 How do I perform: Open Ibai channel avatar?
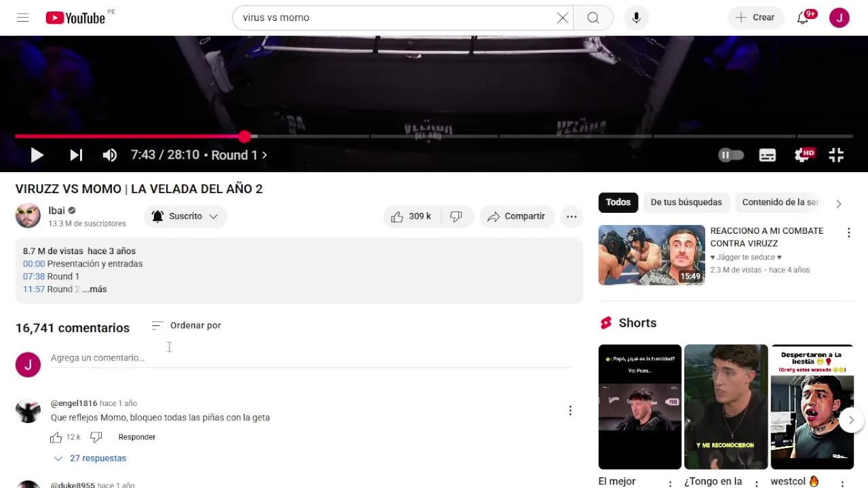(x=28, y=216)
